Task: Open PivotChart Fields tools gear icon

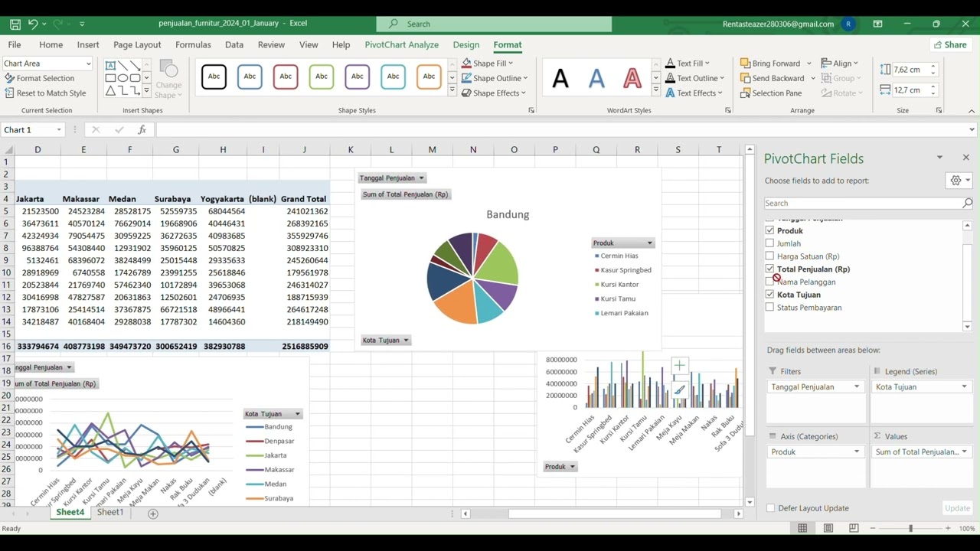Action: tap(959, 181)
